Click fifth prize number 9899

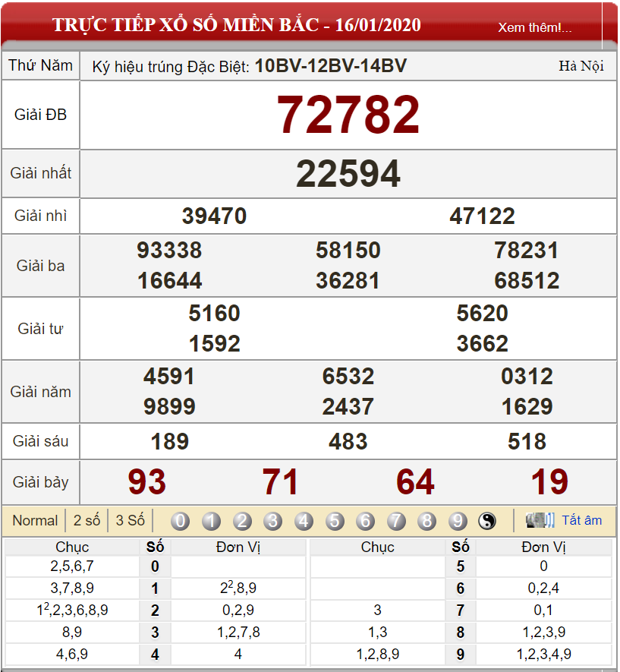169,406
